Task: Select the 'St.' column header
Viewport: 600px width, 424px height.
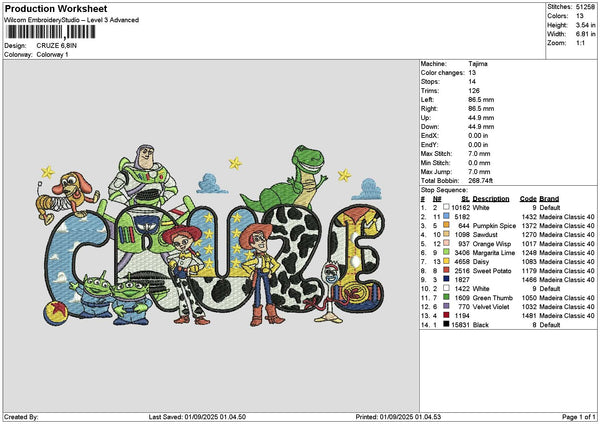Action: (465, 199)
